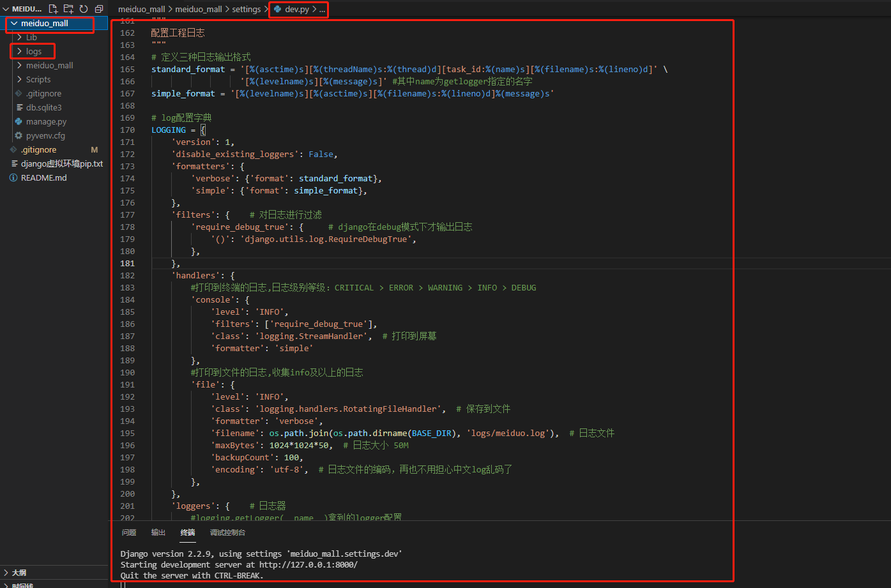Click text file icon beside django虚拟环境pip.txt
891x588 pixels.
(x=13, y=163)
